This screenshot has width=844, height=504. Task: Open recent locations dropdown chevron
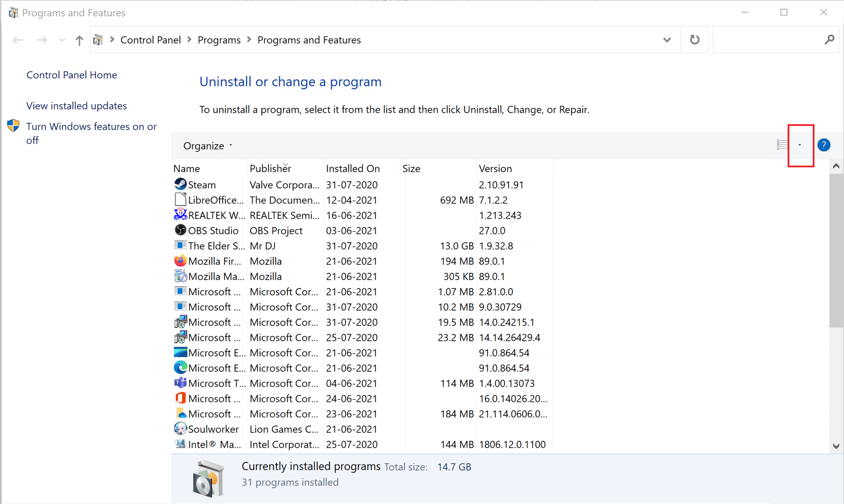tap(62, 40)
